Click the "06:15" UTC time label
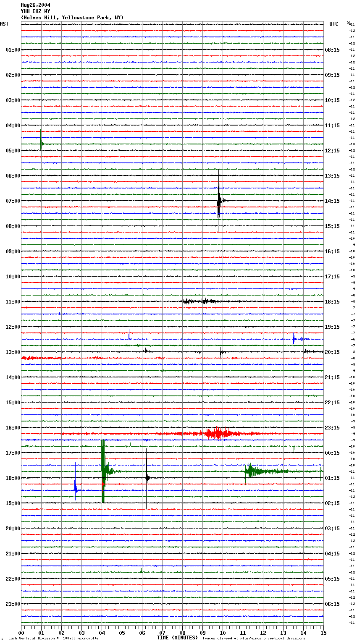The width and height of the screenshot is (357, 644). click(x=332, y=604)
